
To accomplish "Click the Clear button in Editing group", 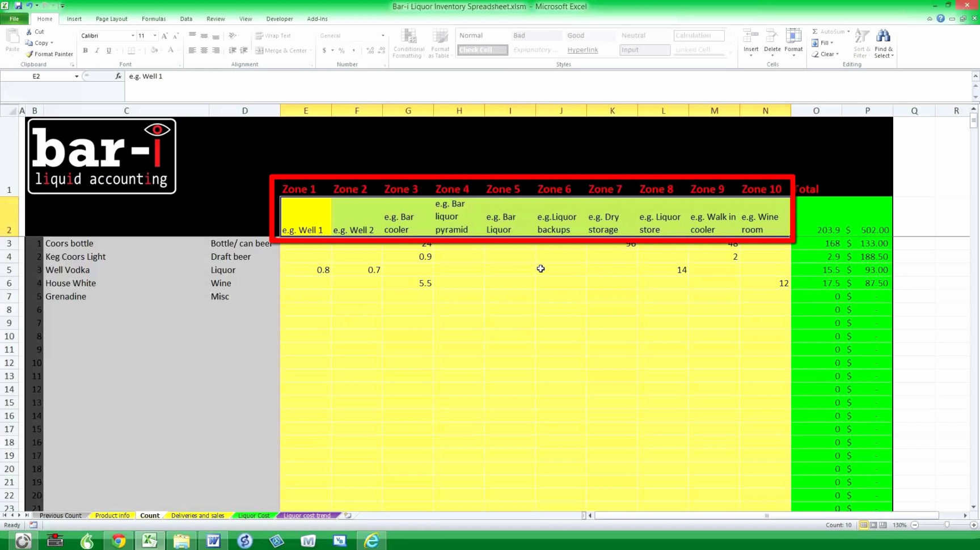I will [826, 54].
